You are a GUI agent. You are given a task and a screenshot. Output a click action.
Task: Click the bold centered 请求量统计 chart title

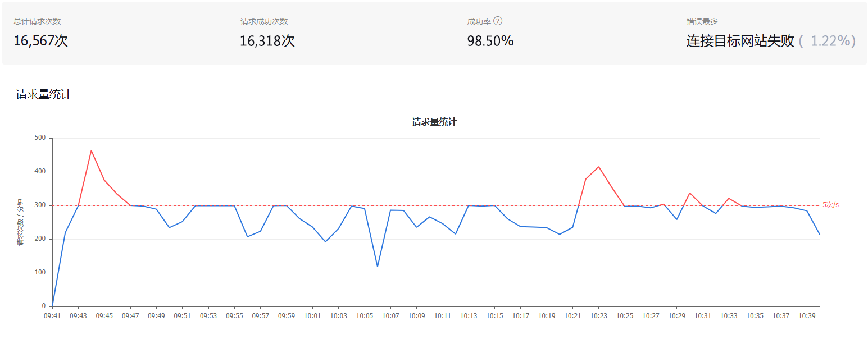[434, 122]
